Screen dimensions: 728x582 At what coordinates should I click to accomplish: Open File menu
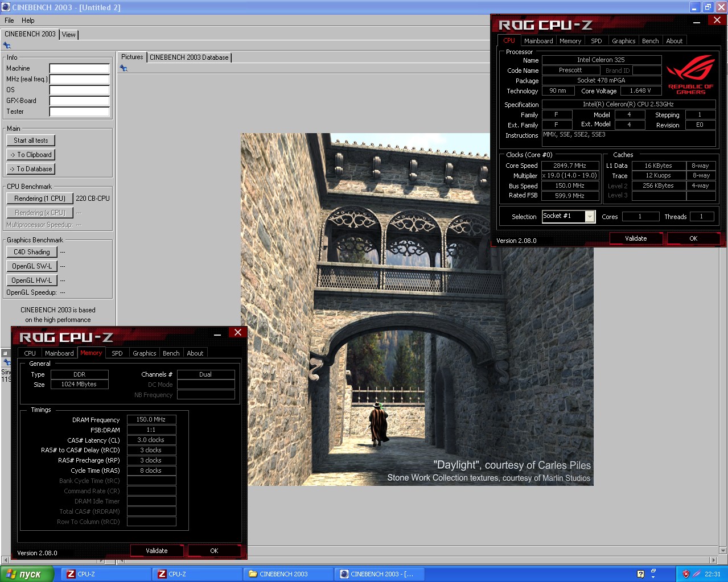[x=9, y=20]
